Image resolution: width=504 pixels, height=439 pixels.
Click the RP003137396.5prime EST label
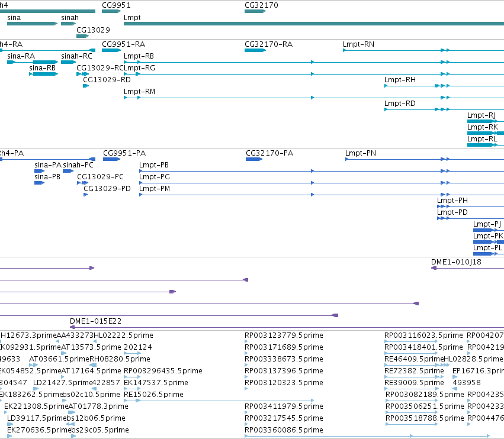[x=284, y=371]
